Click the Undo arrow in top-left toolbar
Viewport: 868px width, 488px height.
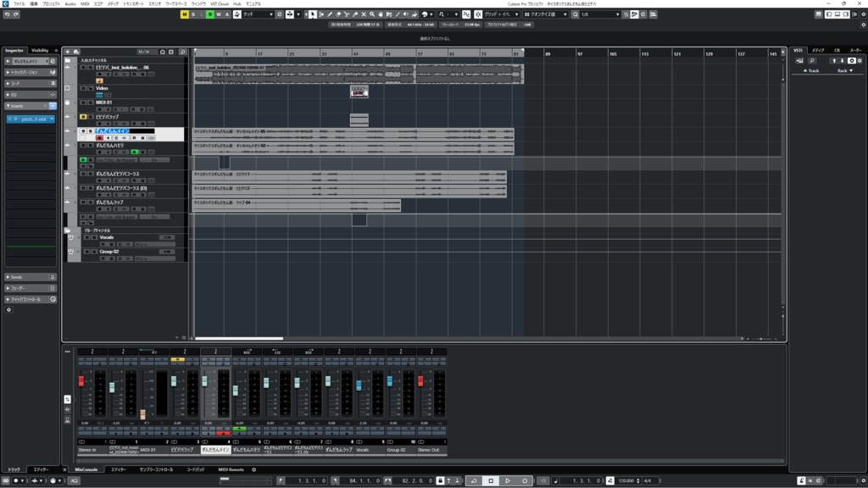7,14
